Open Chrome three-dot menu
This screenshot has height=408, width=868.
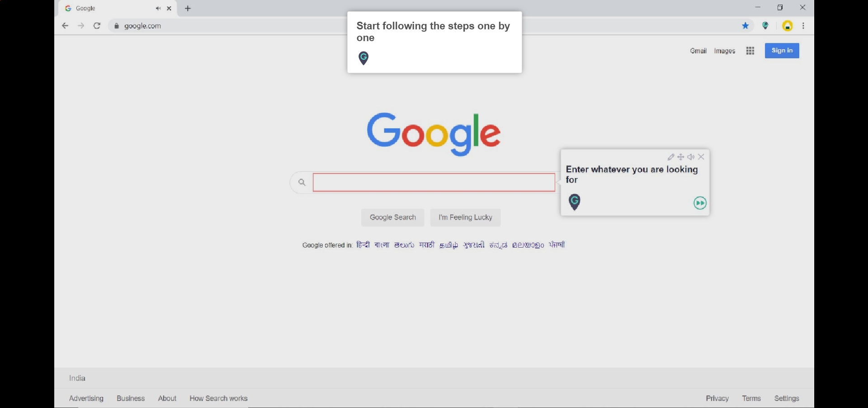[x=804, y=26]
